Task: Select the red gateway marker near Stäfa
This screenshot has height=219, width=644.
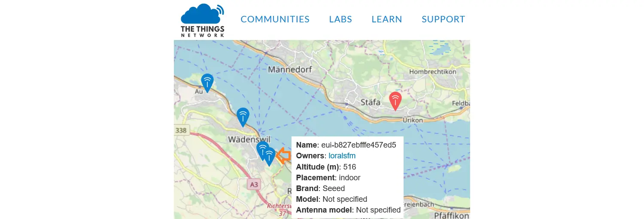Action: pos(395,100)
